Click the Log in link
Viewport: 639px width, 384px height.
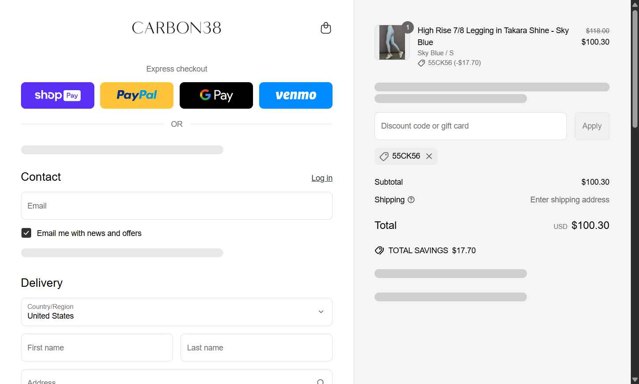coord(322,178)
